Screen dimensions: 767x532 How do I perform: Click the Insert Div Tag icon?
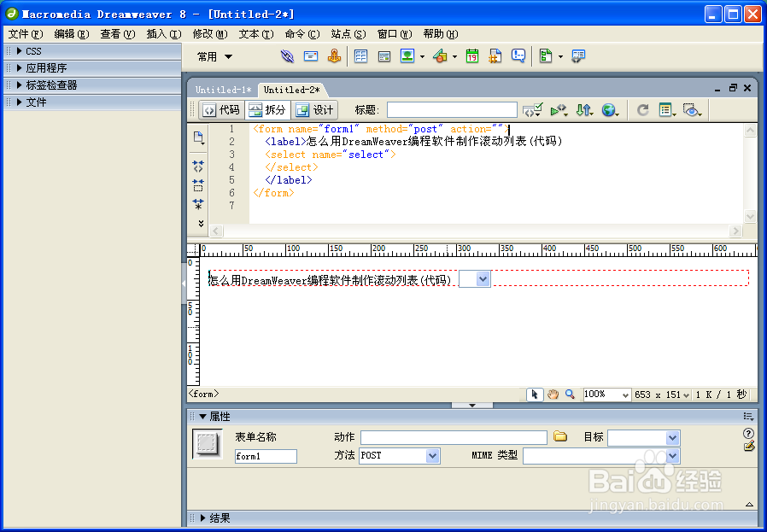tap(384, 56)
